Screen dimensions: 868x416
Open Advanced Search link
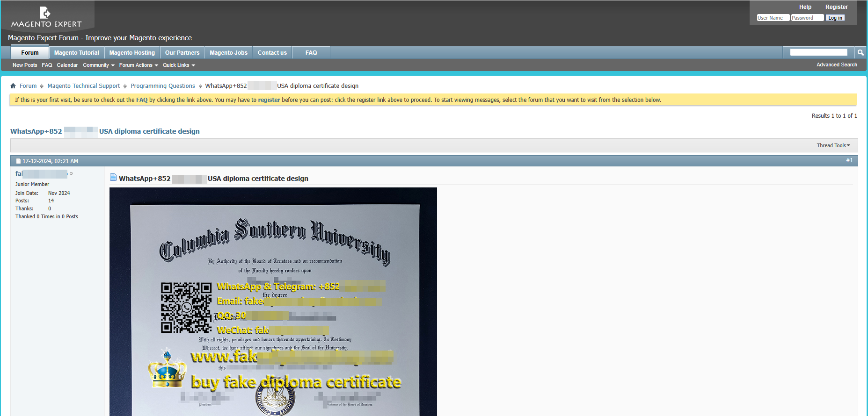(837, 65)
